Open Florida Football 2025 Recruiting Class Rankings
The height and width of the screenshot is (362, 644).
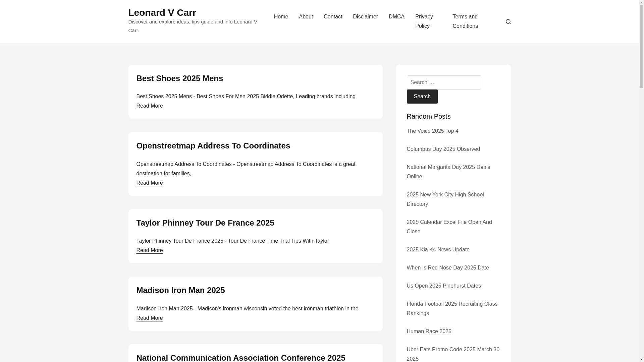[x=452, y=309]
